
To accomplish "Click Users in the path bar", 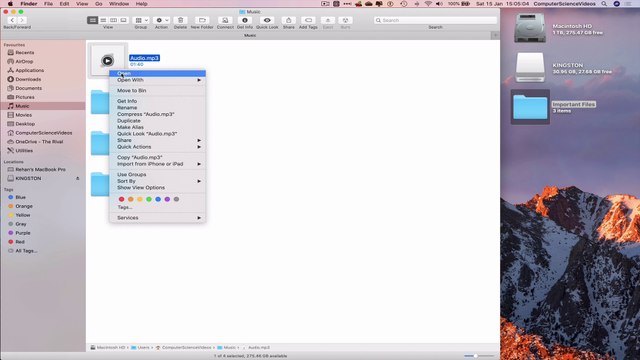I will [x=140, y=348].
